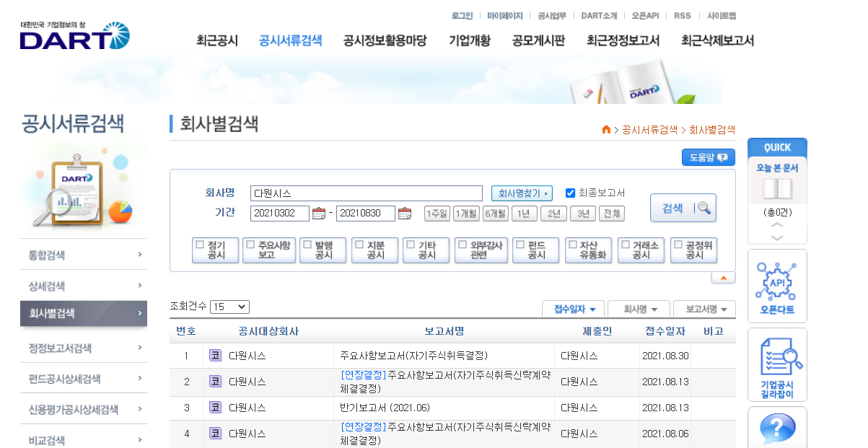The width and height of the screenshot is (868, 448).
Task: Click the KOSDAQ market icon in row 4
Action: (215, 433)
